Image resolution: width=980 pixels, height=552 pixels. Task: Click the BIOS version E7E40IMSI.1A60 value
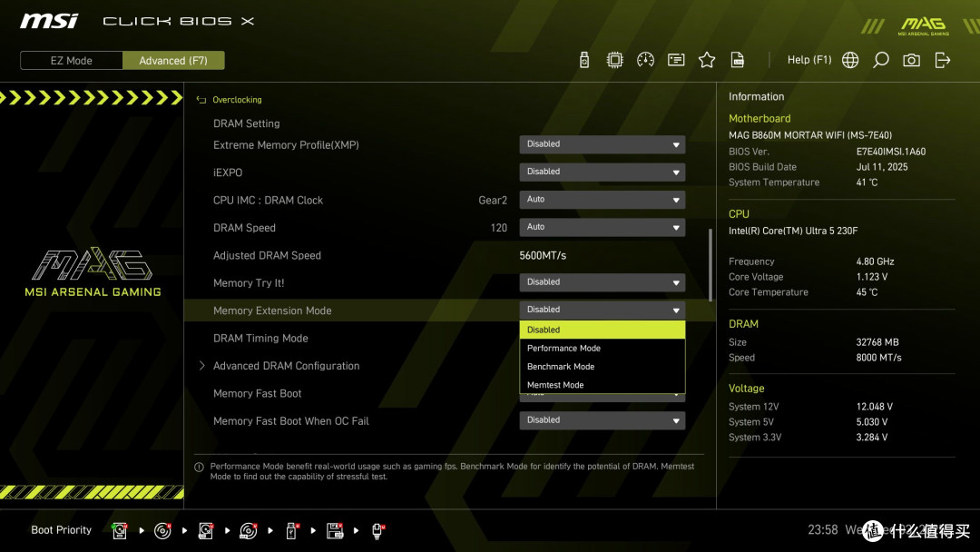(891, 152)
